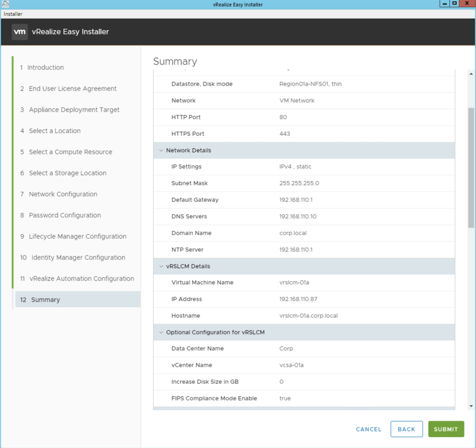Click scrollbar up arrow in summary
476x448 pixels.
click(x=471, y=74)
